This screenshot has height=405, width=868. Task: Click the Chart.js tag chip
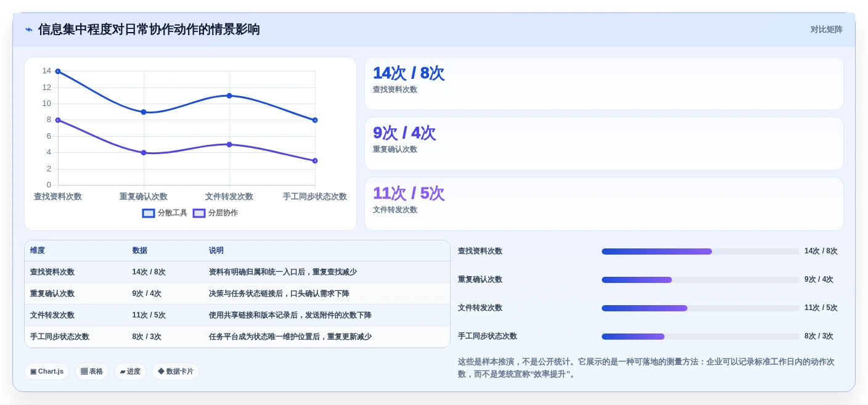47,371
